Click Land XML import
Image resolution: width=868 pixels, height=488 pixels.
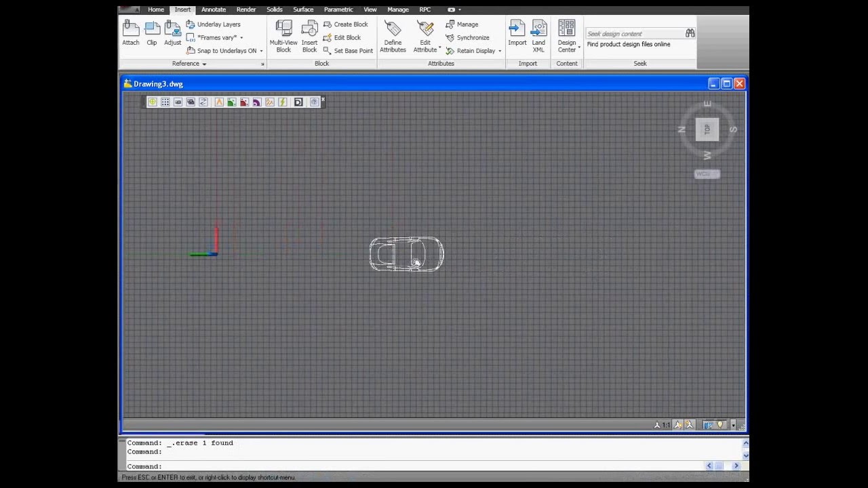538,36
